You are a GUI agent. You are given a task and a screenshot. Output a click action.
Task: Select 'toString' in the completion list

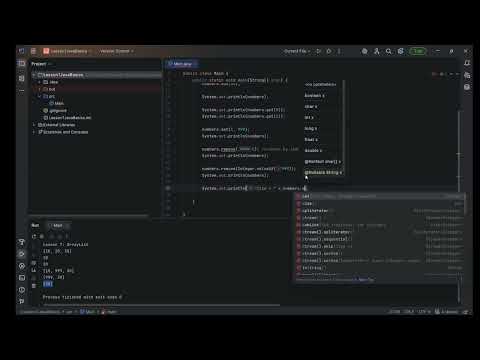380,268
